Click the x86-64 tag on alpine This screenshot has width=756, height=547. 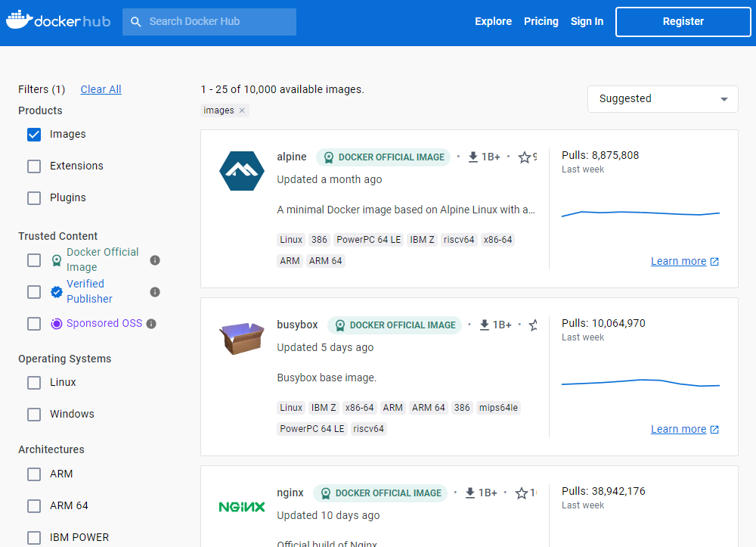pos(497,240)
